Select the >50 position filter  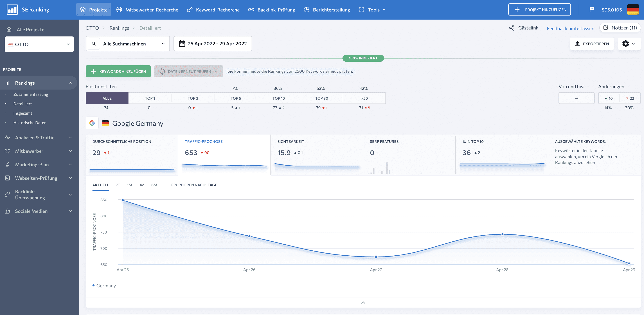(364, 98)
